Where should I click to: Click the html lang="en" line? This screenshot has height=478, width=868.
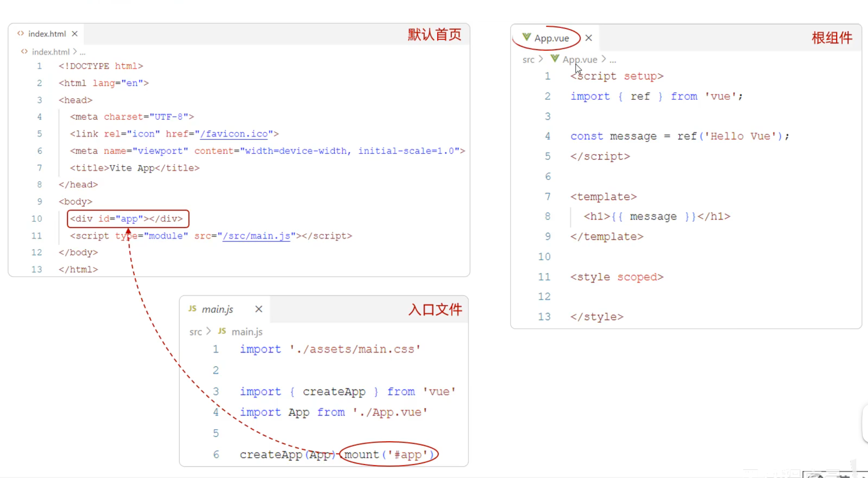pos(104,83)
